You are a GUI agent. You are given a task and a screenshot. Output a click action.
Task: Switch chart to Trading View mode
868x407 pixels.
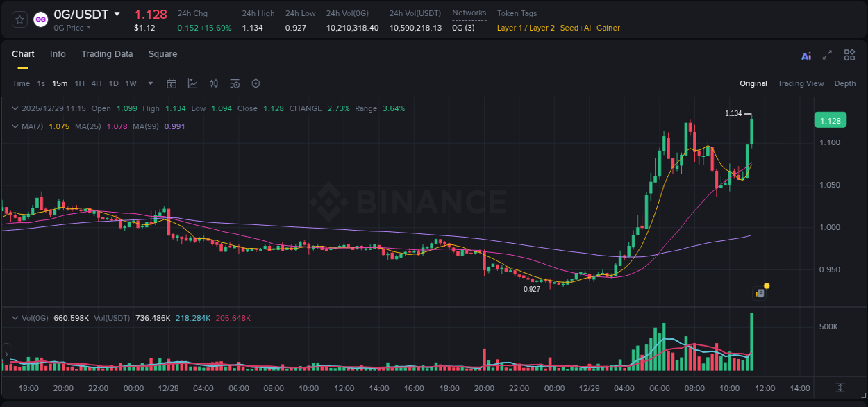click(801, 83)
